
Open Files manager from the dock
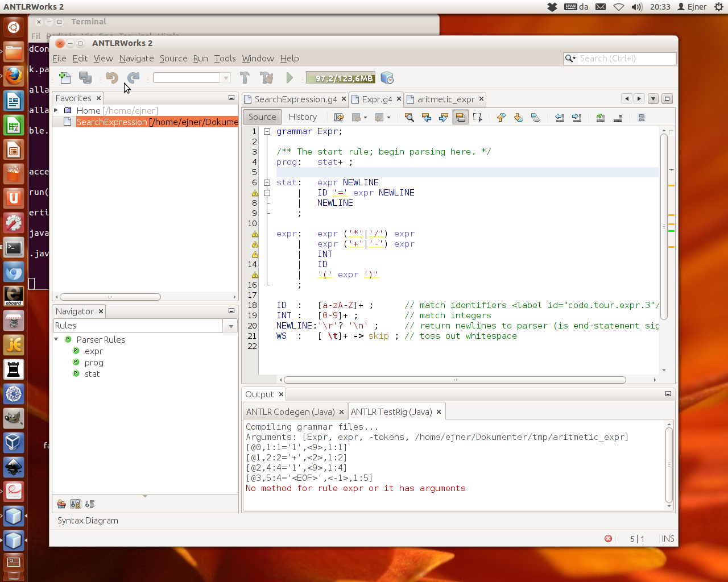pos(14,52)
